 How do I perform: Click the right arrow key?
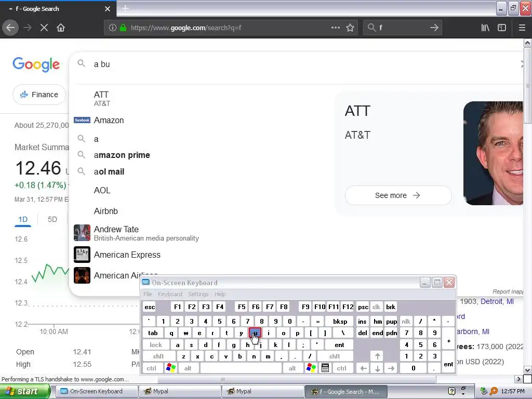[391, 368]
